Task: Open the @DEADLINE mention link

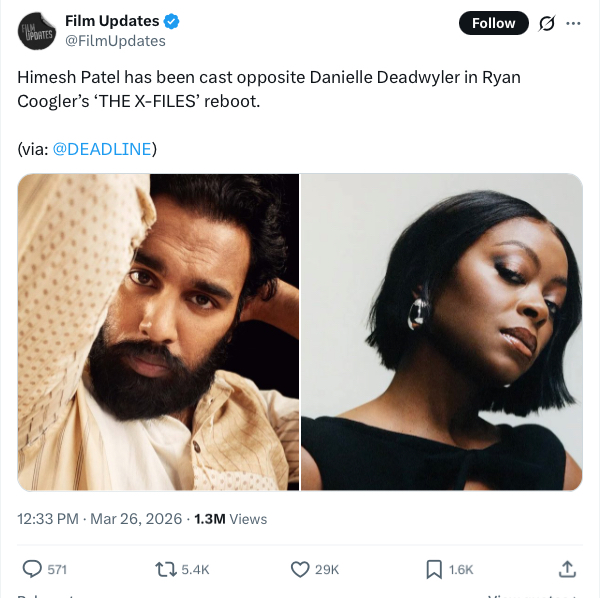Action: [102, 149]
